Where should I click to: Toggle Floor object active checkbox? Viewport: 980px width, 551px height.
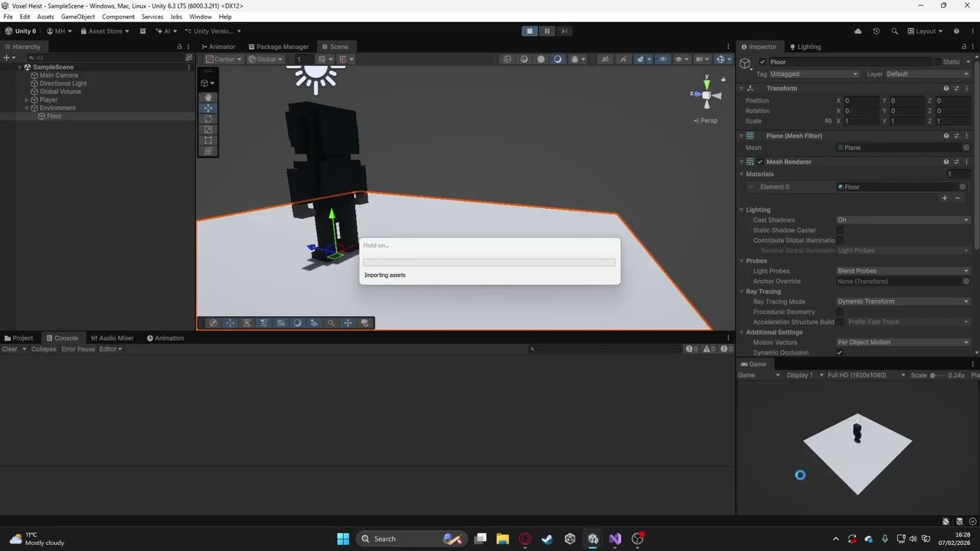(763, 62)
